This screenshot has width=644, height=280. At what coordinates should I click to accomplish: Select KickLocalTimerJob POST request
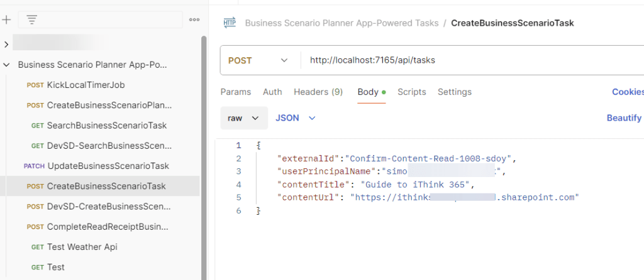[x=90, y=85]
